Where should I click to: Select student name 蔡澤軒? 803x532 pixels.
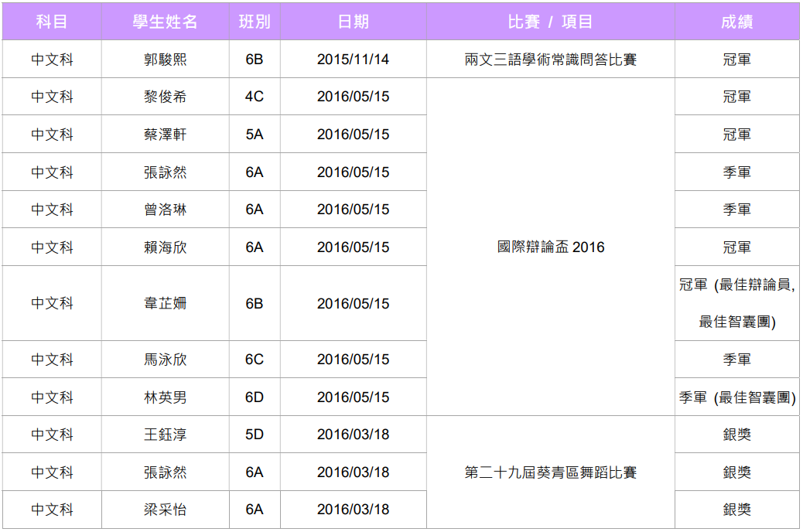(x=165, y=135)
